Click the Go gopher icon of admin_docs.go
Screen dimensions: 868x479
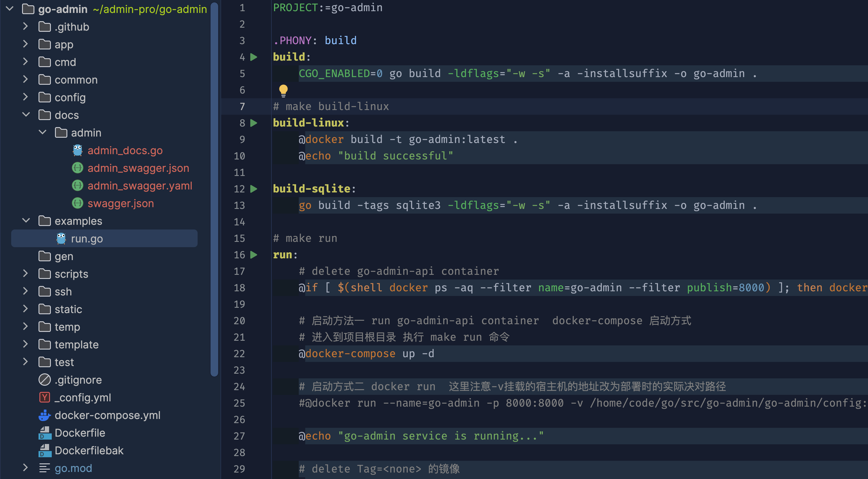click(x=78, y=150)
